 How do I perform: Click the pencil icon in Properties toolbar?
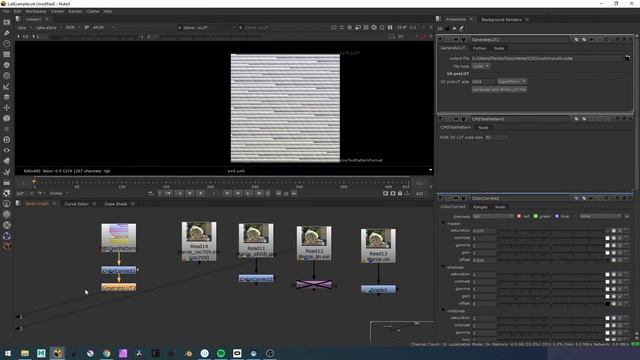pyautogui.click(x=462, y=29)
